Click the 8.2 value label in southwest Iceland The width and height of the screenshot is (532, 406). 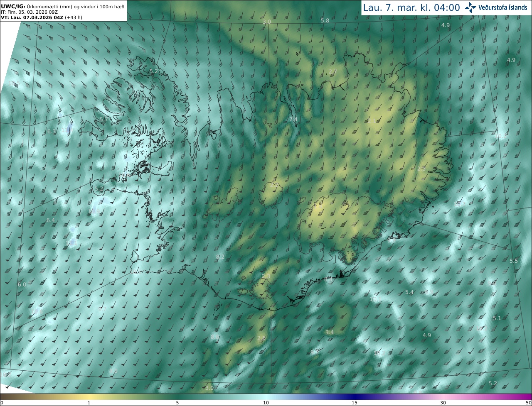tap(220, 257)
